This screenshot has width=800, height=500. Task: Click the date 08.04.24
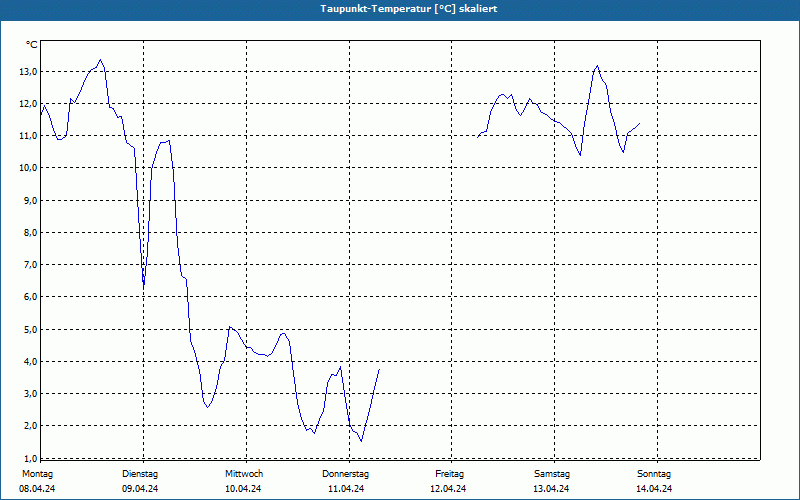[x=37, y=489]
